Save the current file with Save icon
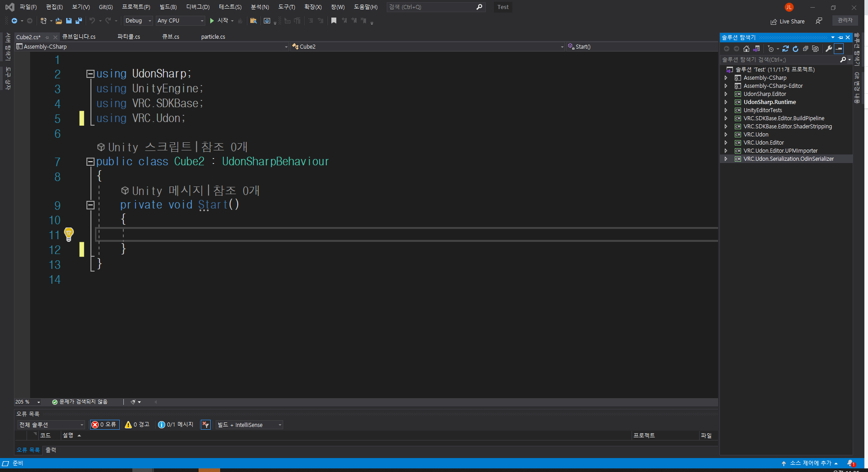This screenshot has width=868, height=472. point(69,21)
